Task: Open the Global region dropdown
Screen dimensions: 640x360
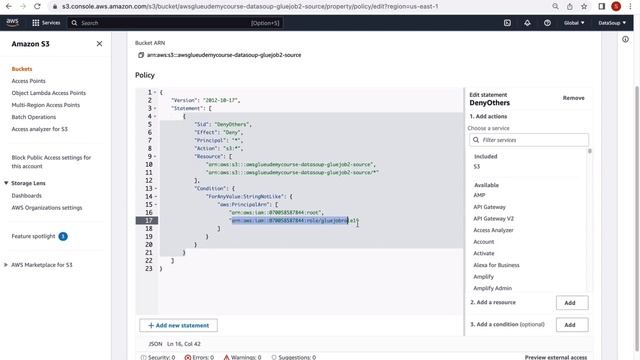Action: tap(574, 23)
